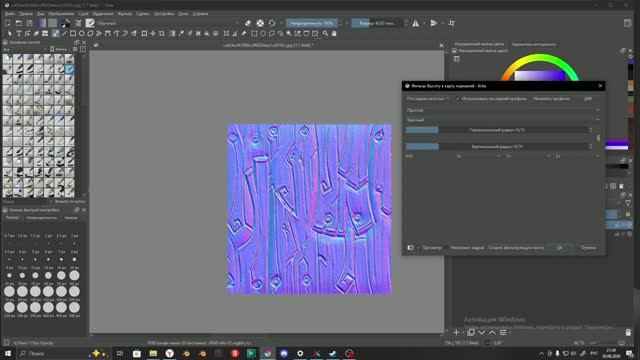Screen dimensions: 640x360
Task: Create a new document from toolbar
Action: (8, 23)
